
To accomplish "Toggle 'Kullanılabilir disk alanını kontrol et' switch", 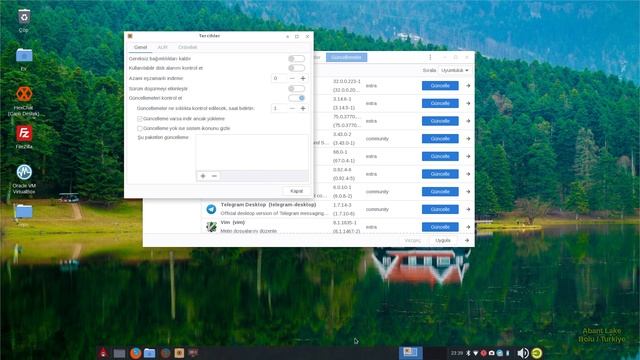I will [296, 68].
